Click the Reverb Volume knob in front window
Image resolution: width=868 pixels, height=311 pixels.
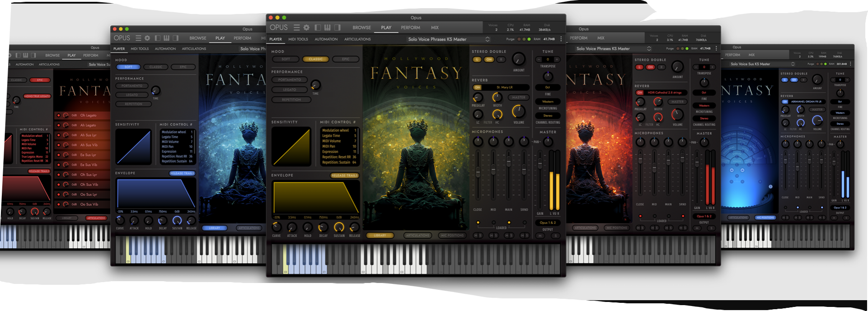pyautogui.click(x=518, y=111)
